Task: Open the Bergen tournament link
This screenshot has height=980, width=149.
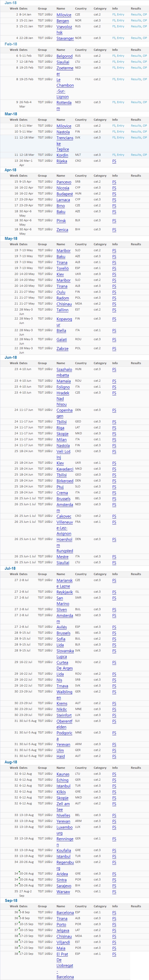Action: (62, 21)
